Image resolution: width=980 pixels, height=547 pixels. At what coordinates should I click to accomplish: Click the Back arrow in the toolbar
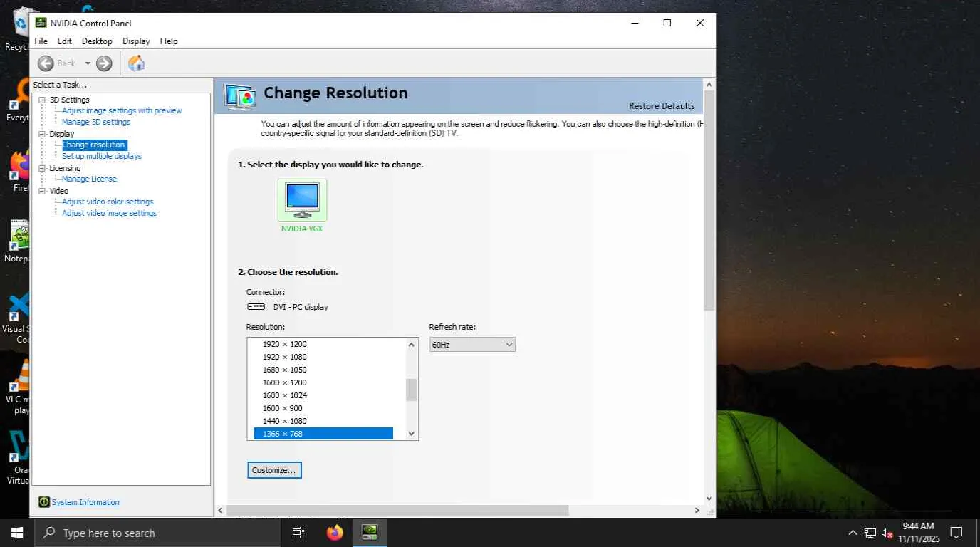point(46,63)
